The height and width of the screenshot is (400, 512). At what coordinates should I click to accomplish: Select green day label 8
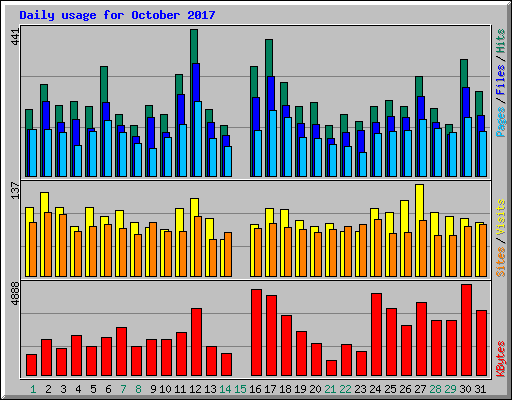coord(138,389)
